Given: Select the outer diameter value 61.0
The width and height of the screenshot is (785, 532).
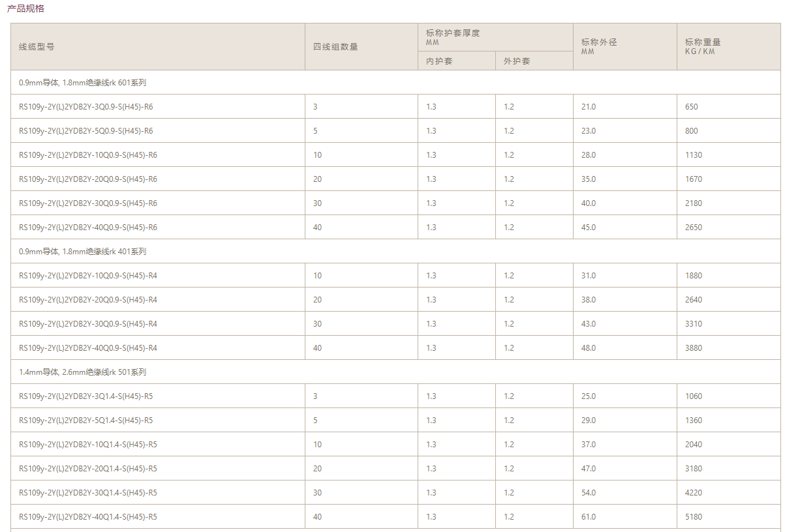Looking at the screenshot, I should pos(589,517).
